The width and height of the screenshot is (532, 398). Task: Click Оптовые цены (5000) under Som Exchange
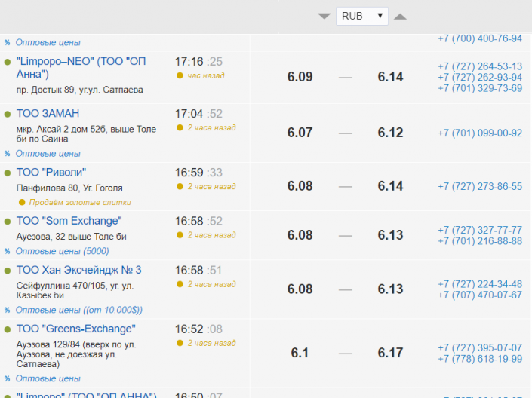click(x=62, y=251)
